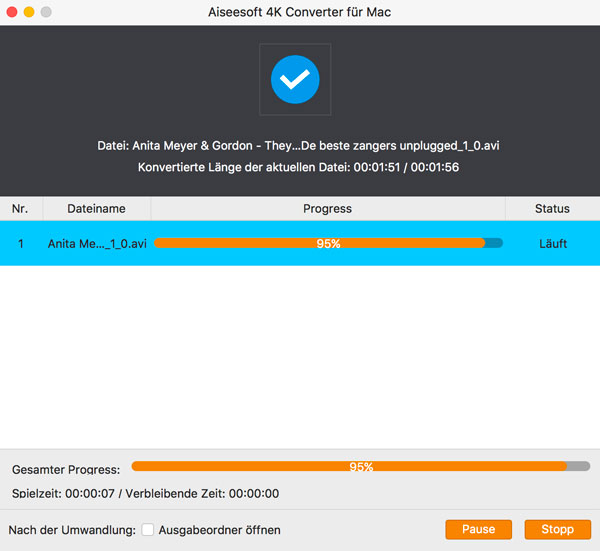The width and height of the screenshot is (600, 551).
Task: Click the Aiseesoft 4K Converter title bar text
Action: pos(299,11)
